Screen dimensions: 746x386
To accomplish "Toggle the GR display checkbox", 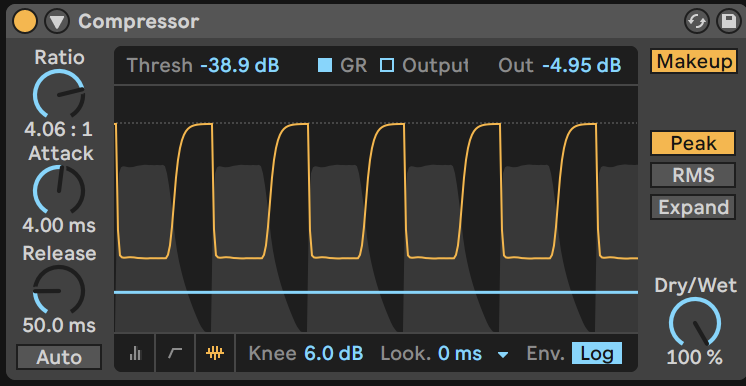I will (x=325, y=65).
